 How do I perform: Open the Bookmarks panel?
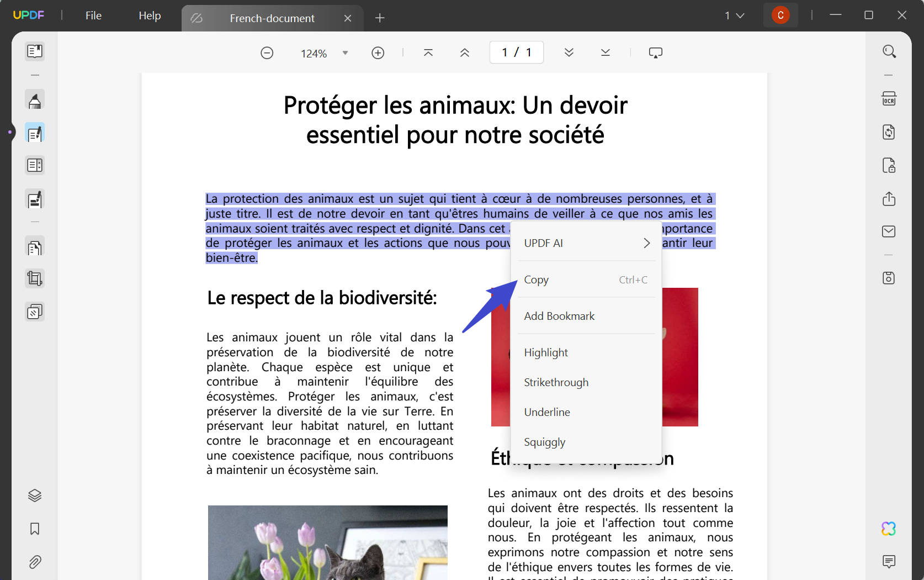tap(35, 529)
